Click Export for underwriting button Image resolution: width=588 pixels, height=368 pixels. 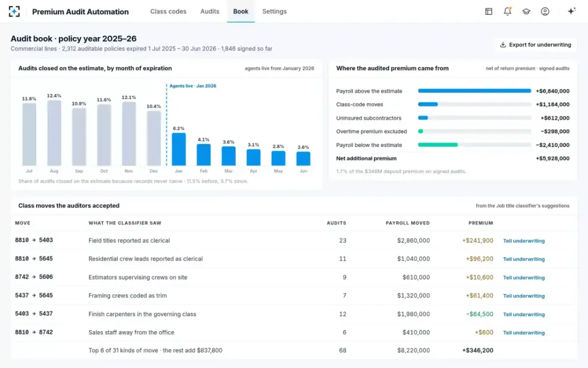coord(535,45)
